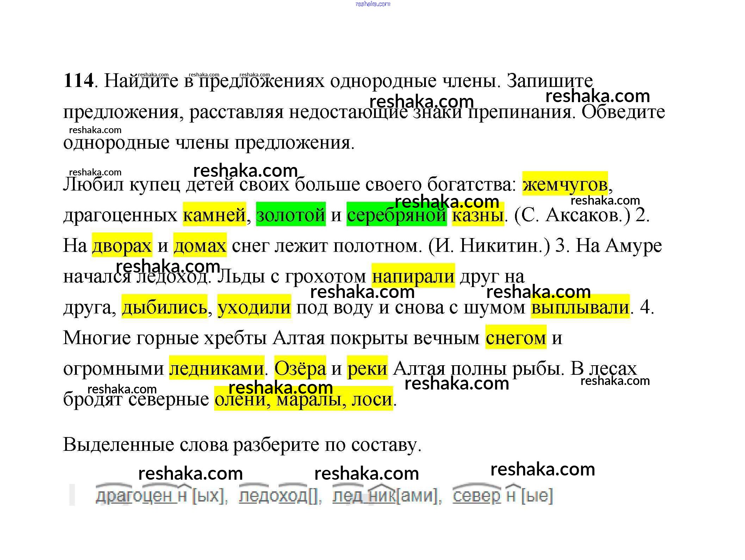This screenshot has width=745, height=560.
Task: Click the highlighted word «домах»
Action: tap(200, 245)
